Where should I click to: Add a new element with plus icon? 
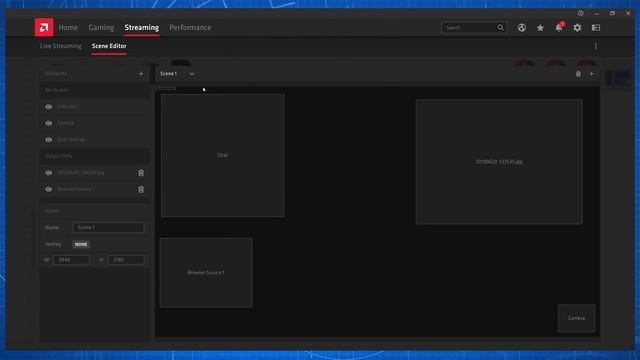[141, 74]
